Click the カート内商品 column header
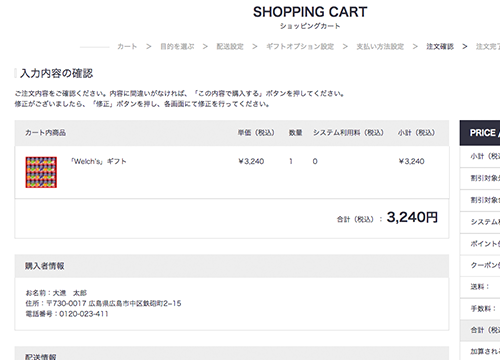This screenshot has height=360, width=500. pos(45,133)
